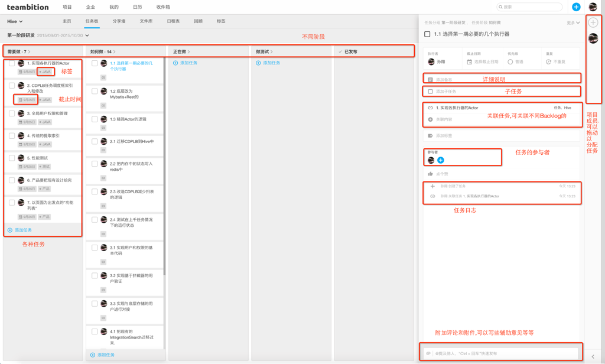Open the 日历 menu in top navigation
Viewport: 605px width, 364px height.
pos(137,7)
